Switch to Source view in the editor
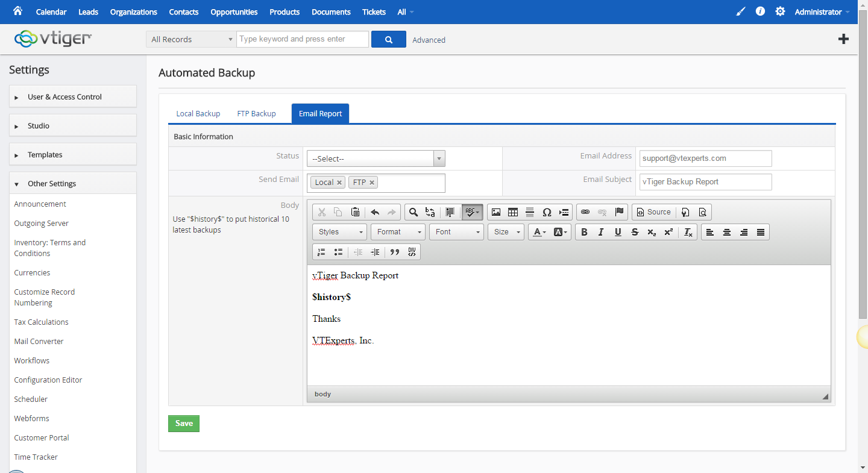 point(654,212)
